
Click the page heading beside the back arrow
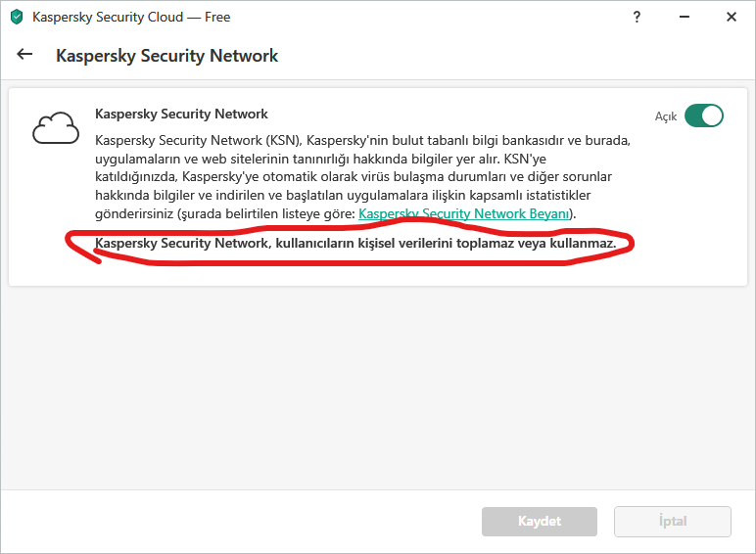pyautogui.click(x=166, y=56)
